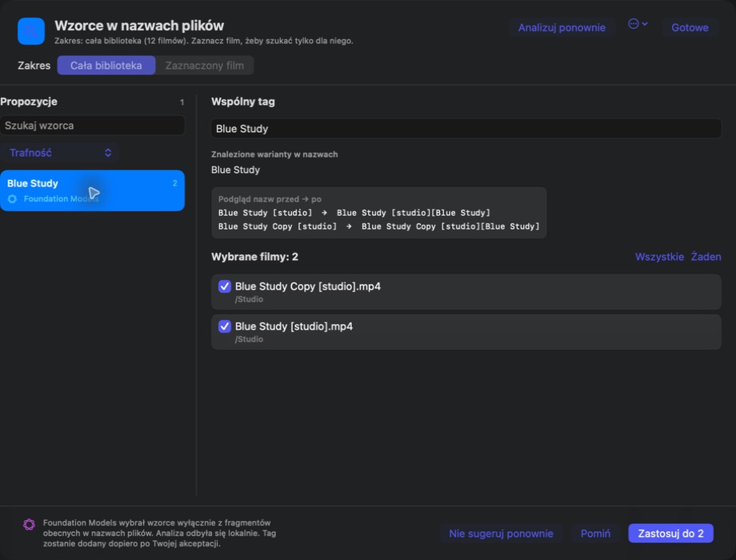Image resolution: width=736 pixels, height=560 pixels.
Task: Click the sparkle icon in Blue Study suggestion
Action: click(13, 199)
